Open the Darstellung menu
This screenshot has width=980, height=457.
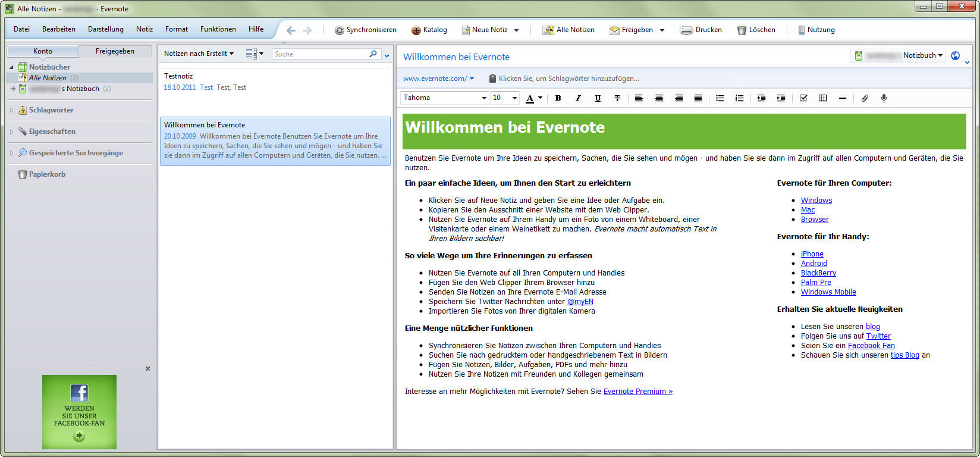(106, 29)
